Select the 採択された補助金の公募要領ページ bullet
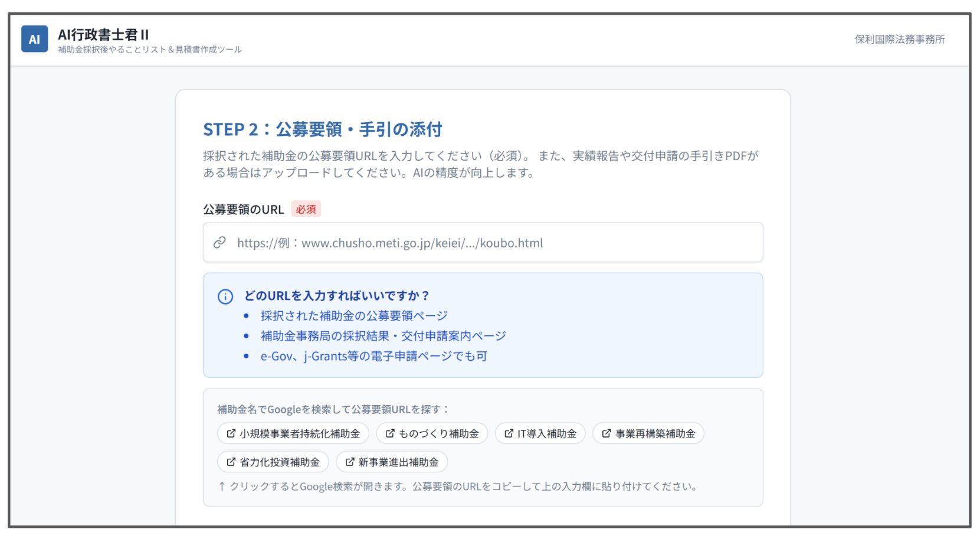Image resolution: width=980 pixels, height=542 pixels. tap(354, 316)
